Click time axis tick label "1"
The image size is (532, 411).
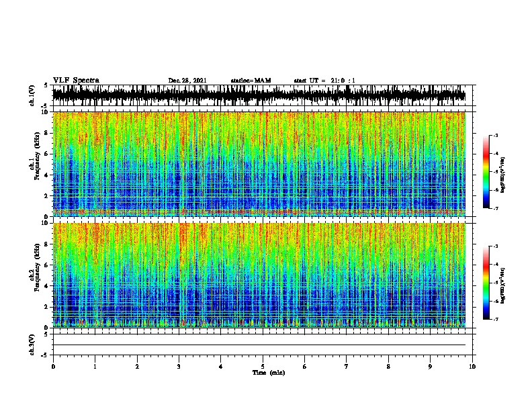tap(95, 367)
